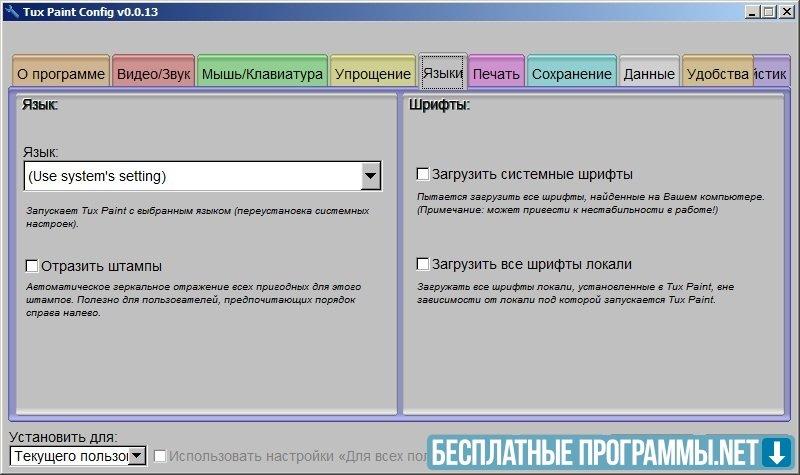Check «Загрузить системные шрифты»
This screenshot has width=800, height=475.
coord(422,174)
